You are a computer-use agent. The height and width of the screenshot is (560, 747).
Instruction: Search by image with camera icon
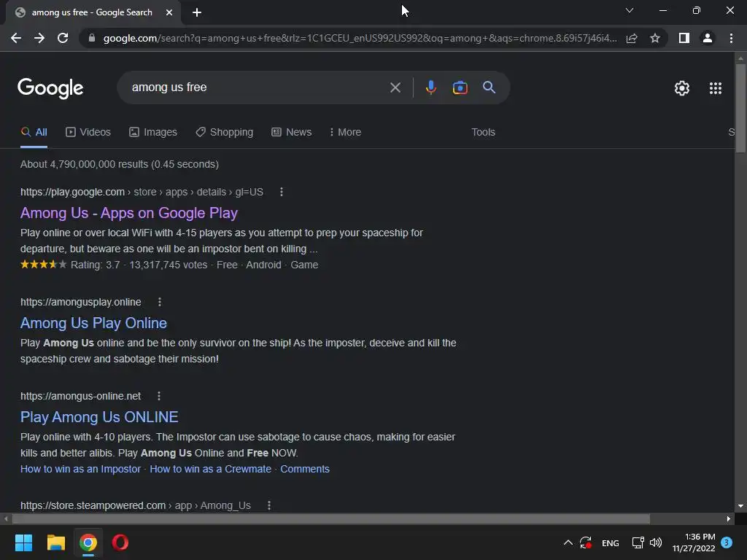460,87
